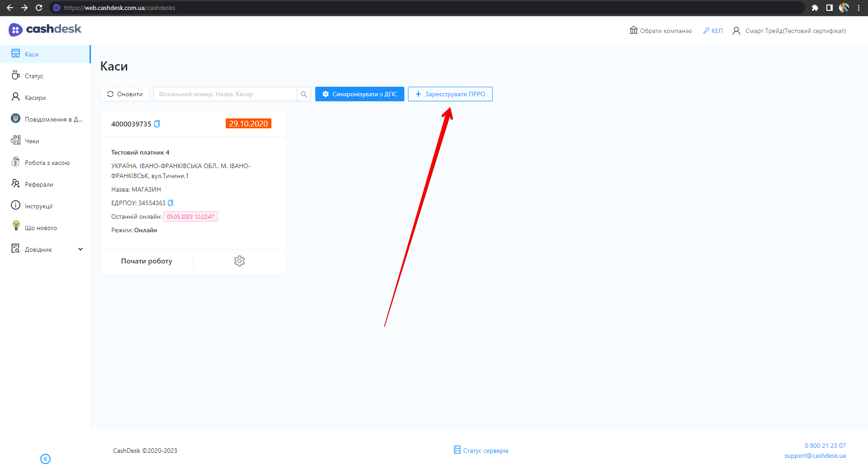Viewport: 868px width, 470px height.
Task: Open cash desk settings gear
Action: pyautogui.click(x=239, y=261)
